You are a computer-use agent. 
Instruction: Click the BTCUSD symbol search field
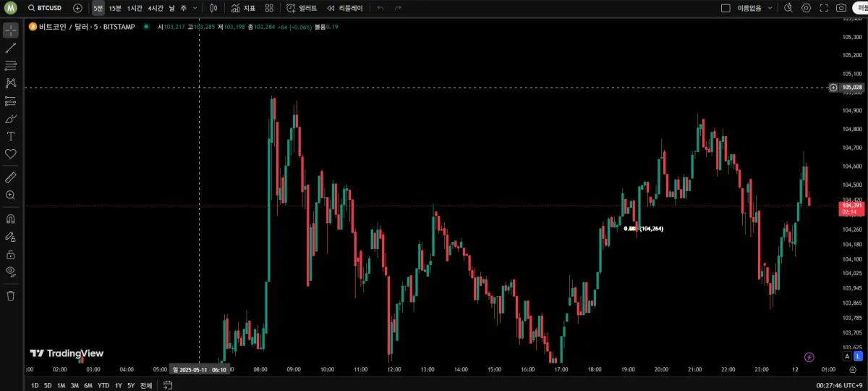pos(44,8)
